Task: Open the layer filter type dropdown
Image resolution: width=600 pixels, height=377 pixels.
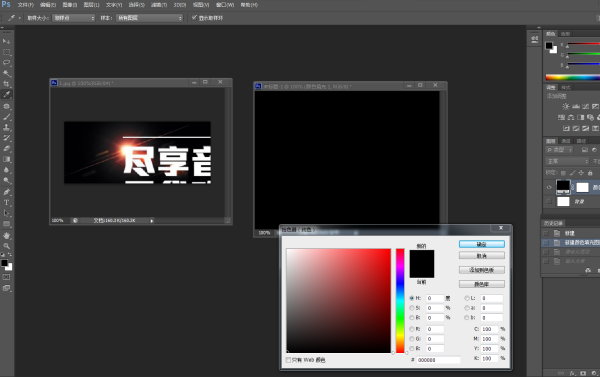Action: (559, 150)
